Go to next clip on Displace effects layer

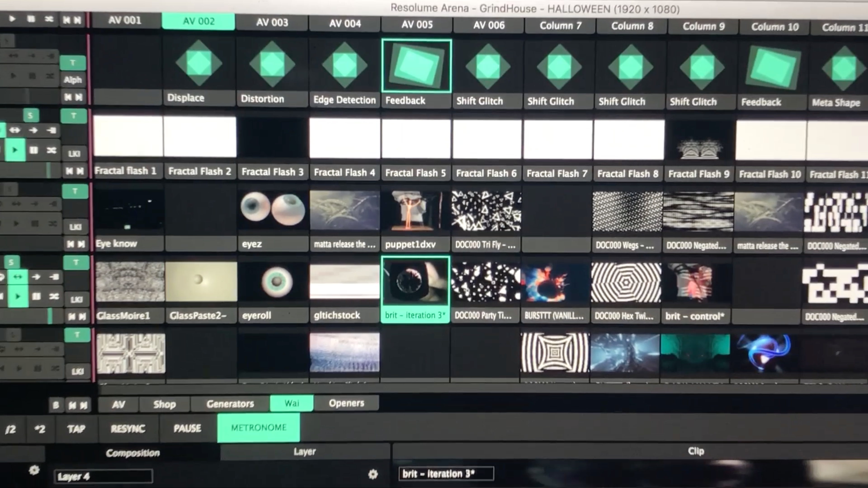[79, 97]
